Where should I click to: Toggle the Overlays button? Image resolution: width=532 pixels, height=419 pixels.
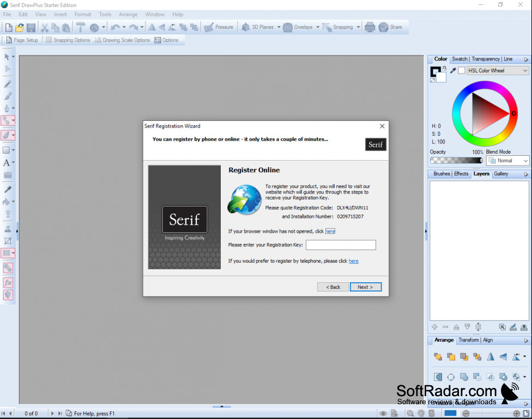[298, 27]
